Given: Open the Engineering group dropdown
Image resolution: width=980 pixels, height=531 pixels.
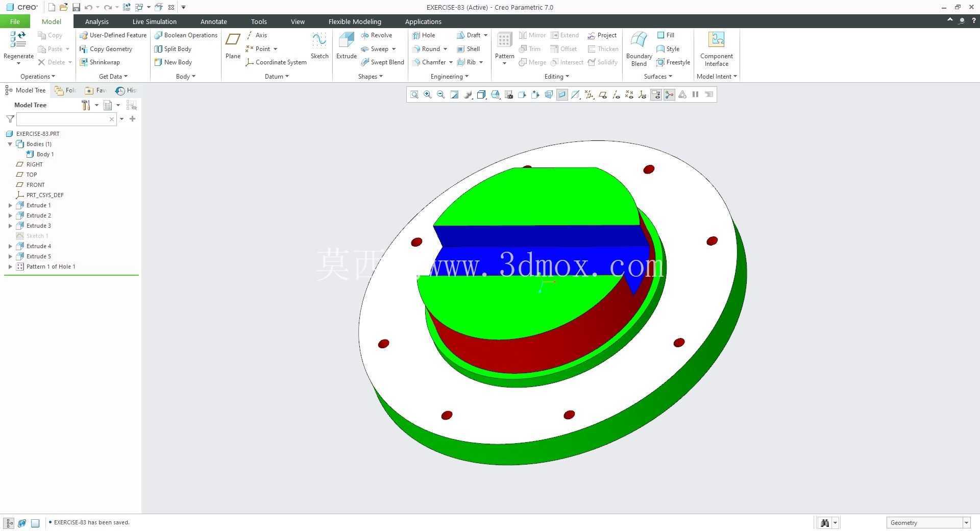Looking at the screenshot, I should 449,77.
